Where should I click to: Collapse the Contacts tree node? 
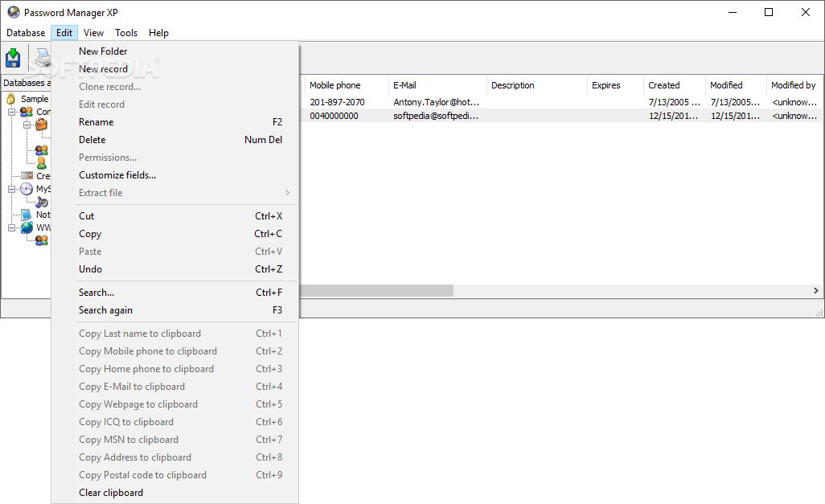(11, 112)
